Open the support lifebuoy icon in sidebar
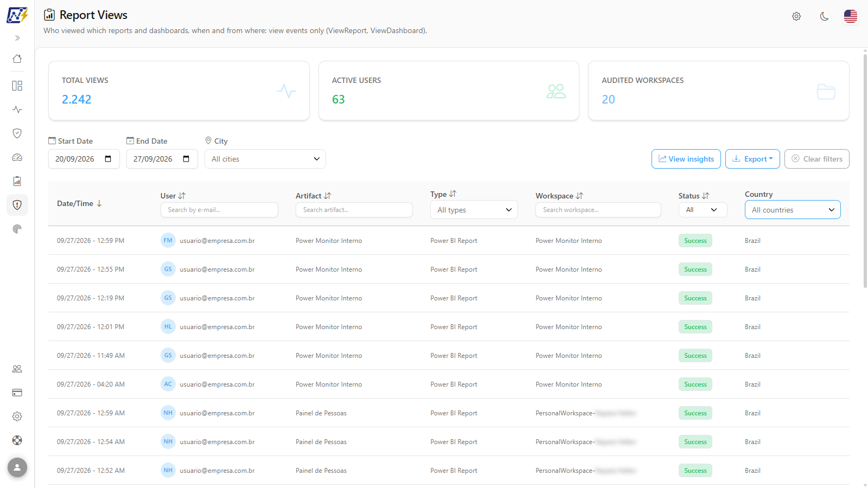The height and width of the screenshot is (488, 868). click(17, 440)
